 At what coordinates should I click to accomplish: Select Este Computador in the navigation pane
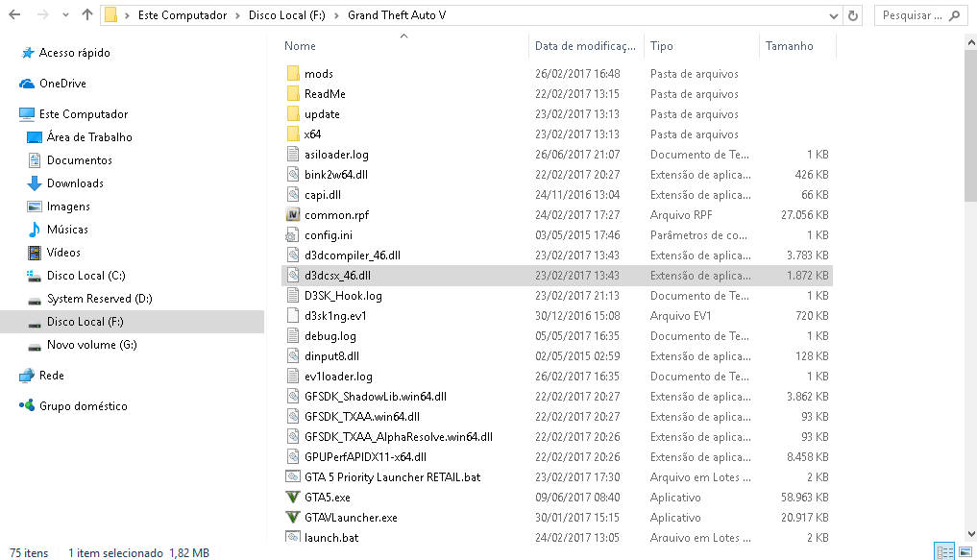[83, 114]
